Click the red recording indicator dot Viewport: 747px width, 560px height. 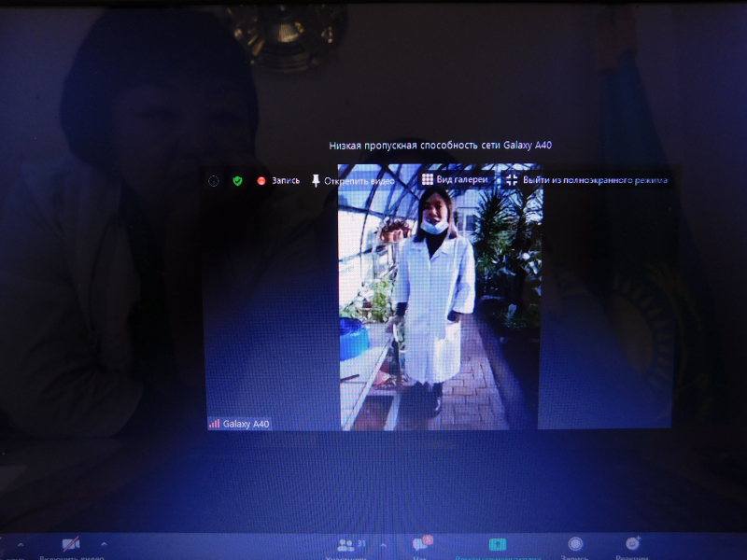coord(261,181)
